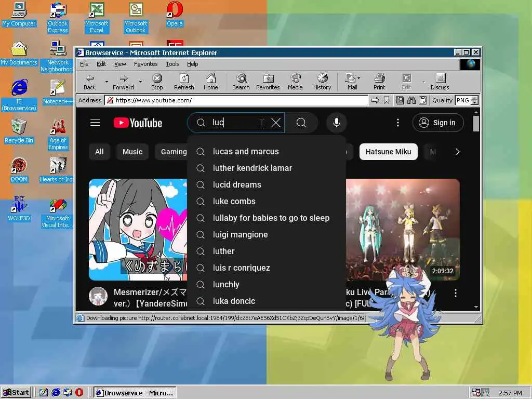The image size is (532, 399).
Task: Click the Back toolbar button
Action: [x=89, y=82]
